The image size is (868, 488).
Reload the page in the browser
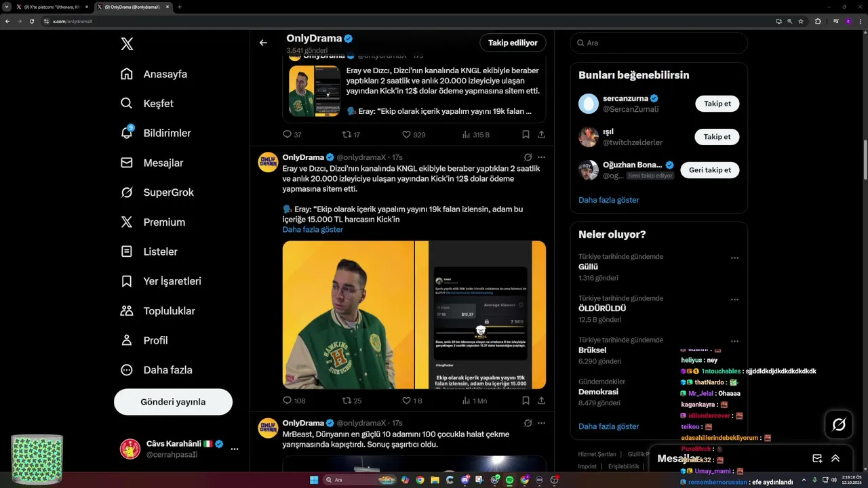point(31,21)
